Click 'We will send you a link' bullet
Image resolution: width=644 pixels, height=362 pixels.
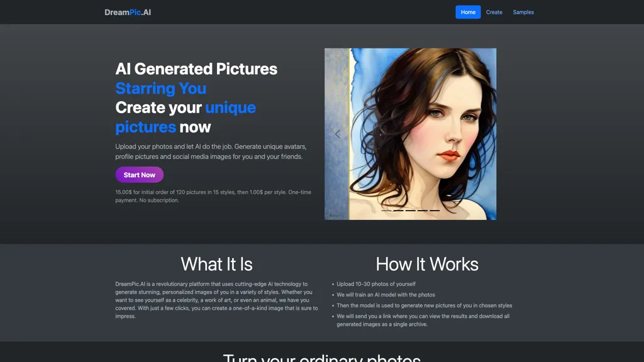click(423, 320)
